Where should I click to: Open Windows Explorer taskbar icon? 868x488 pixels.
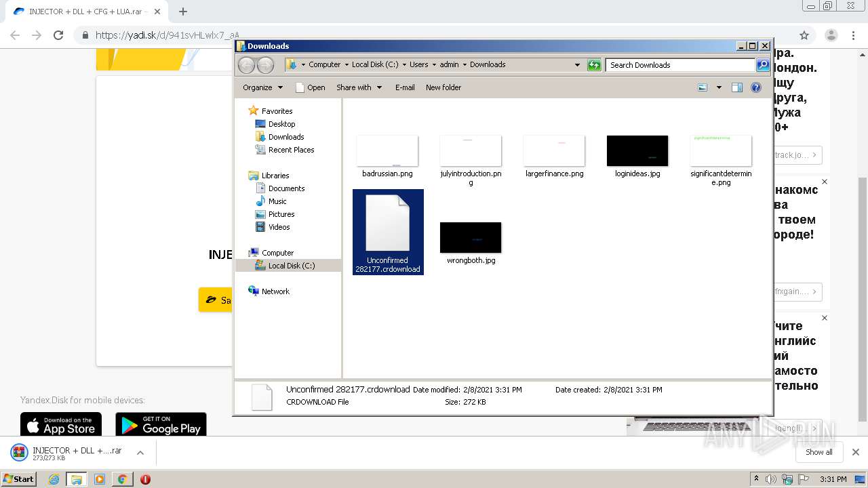(77, 479)
